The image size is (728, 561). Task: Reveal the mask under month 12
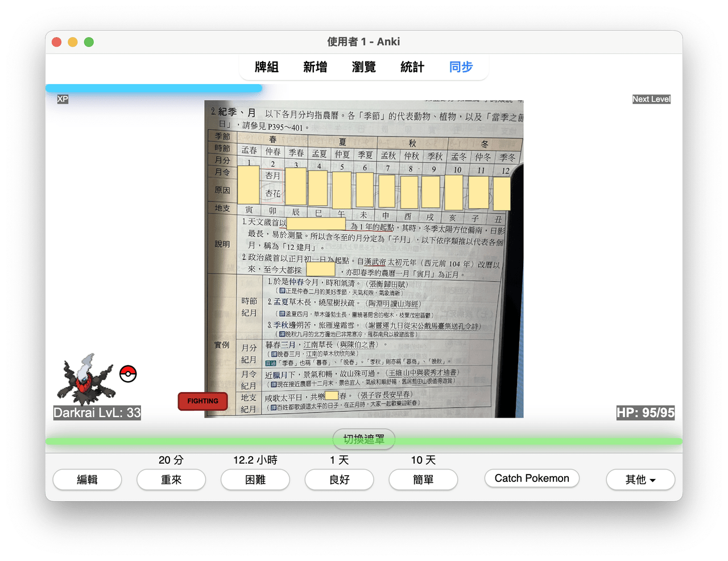(x=502, y=194)
